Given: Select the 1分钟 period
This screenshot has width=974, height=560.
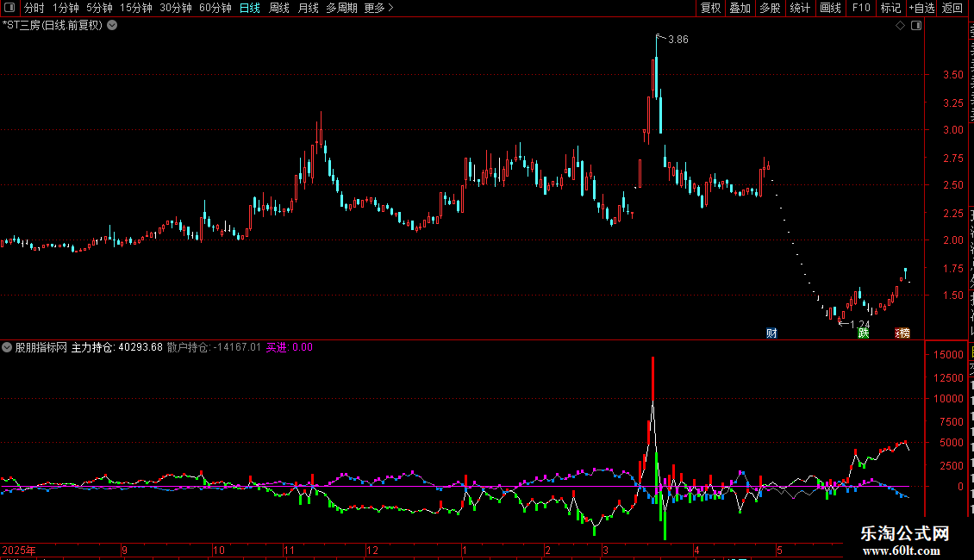Looking at the screenshot, I should point(66,8).
